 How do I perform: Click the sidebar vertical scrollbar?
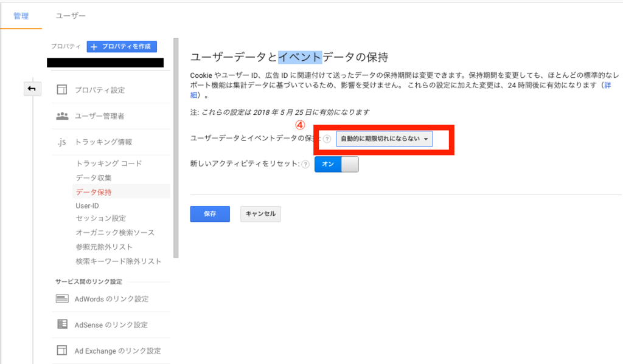(x=176, y=148)
